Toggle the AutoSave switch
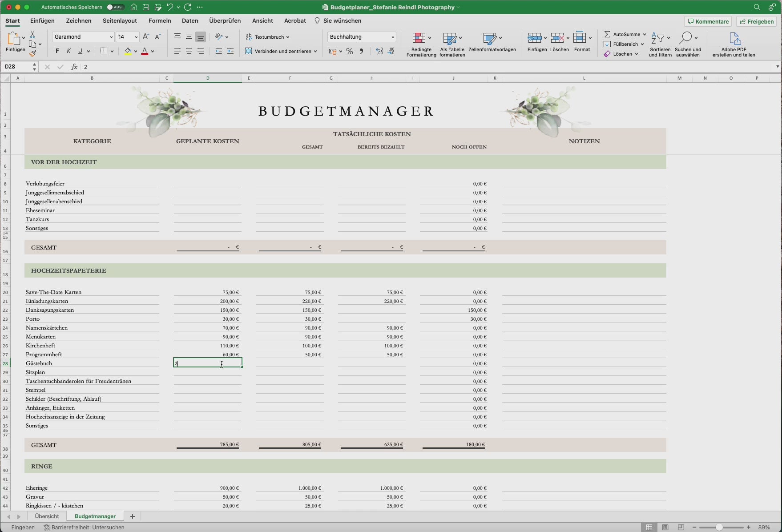The width and height of the screenshot is (782, 532). pos(115,7)
